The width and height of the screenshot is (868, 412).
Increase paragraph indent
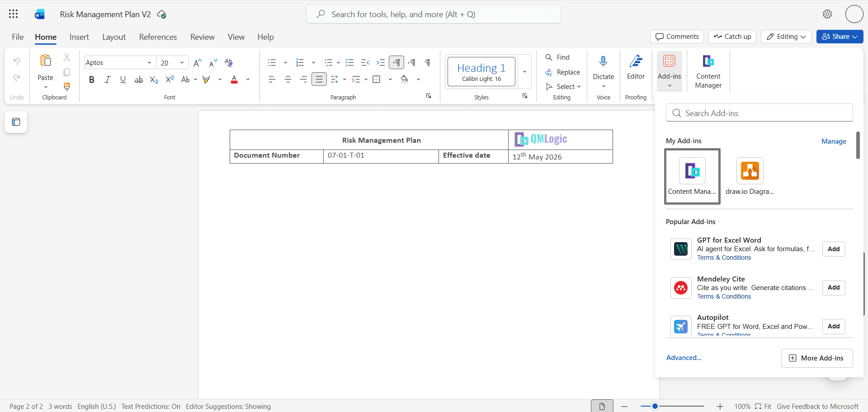pyautogui.click(x=381, y=63)
